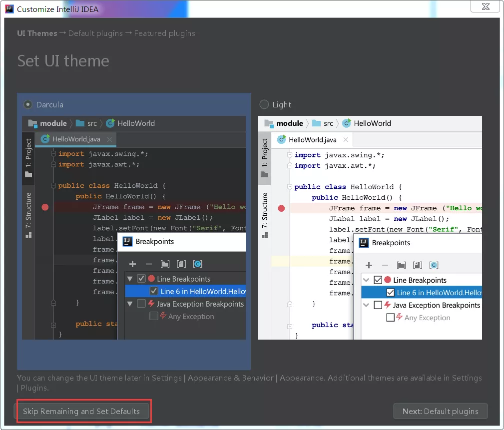Click group by package icon in Light preview

tap(401, 266)
